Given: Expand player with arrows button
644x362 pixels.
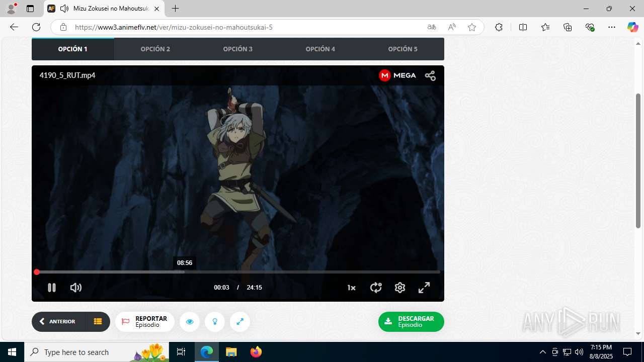Looking at the screenshot, I should [240, 322].
